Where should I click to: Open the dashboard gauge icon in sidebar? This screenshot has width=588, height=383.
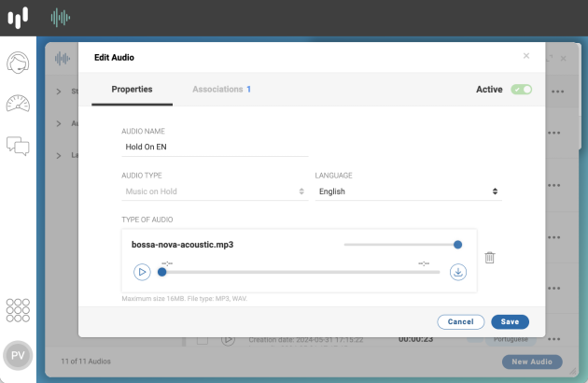18,104
